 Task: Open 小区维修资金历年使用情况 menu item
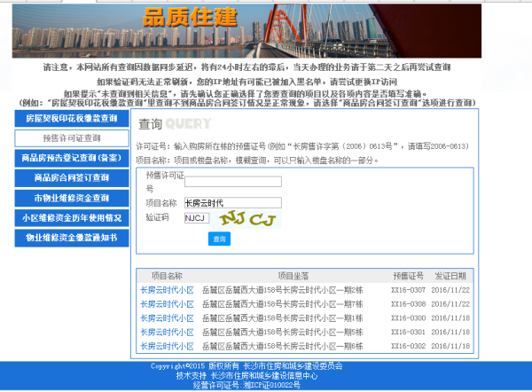tap(71, 217)
